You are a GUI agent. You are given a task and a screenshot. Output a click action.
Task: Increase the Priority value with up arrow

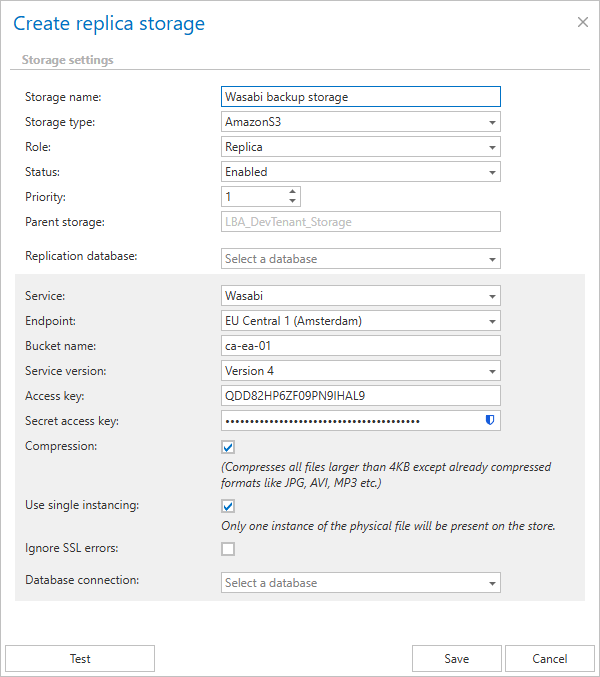292,192
